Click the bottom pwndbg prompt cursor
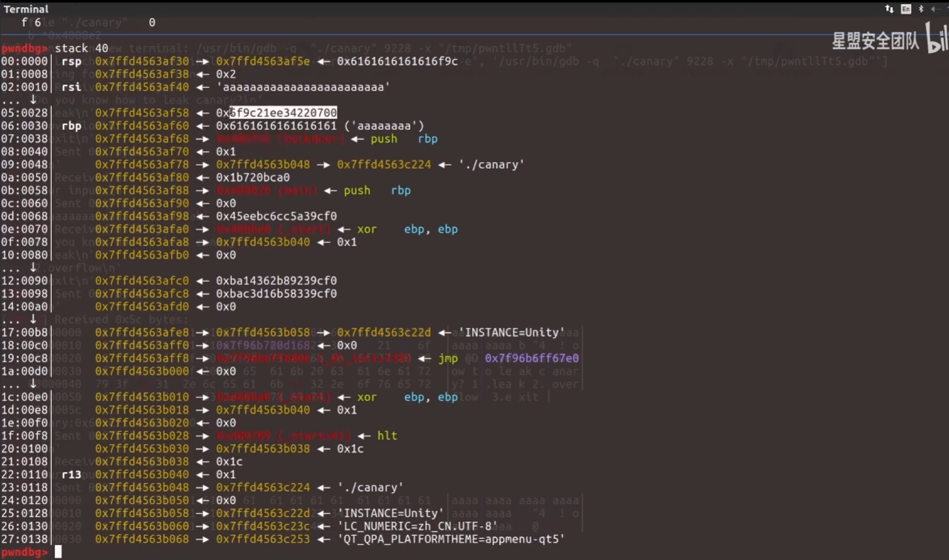 (58, 552)
